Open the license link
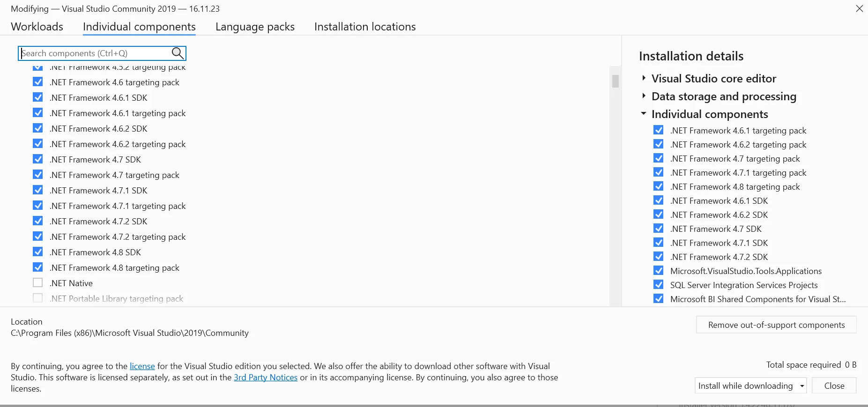 click(142, 366)
